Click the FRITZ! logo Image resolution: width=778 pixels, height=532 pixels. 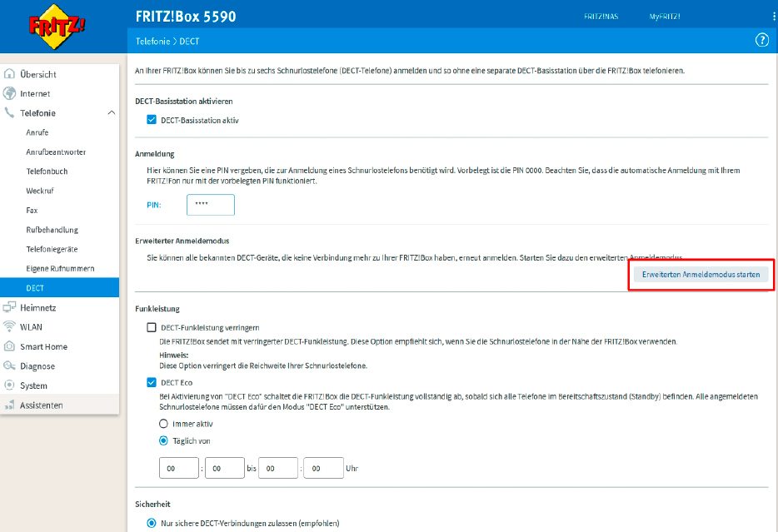[x=57, y=27]
